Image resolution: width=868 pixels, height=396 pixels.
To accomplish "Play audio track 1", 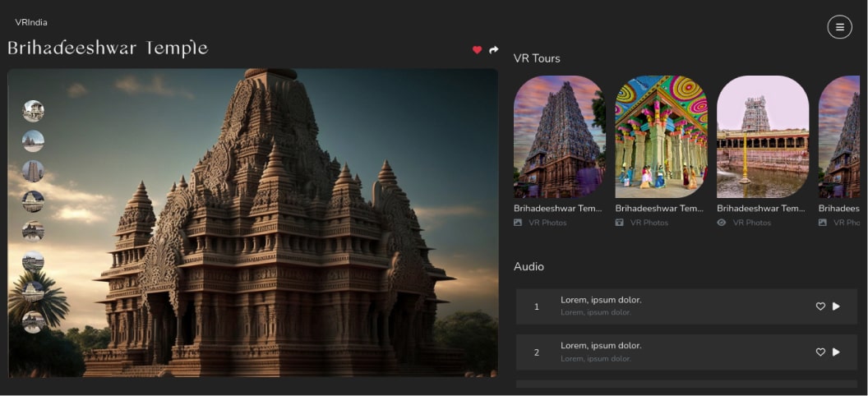I will pos(836,306).
